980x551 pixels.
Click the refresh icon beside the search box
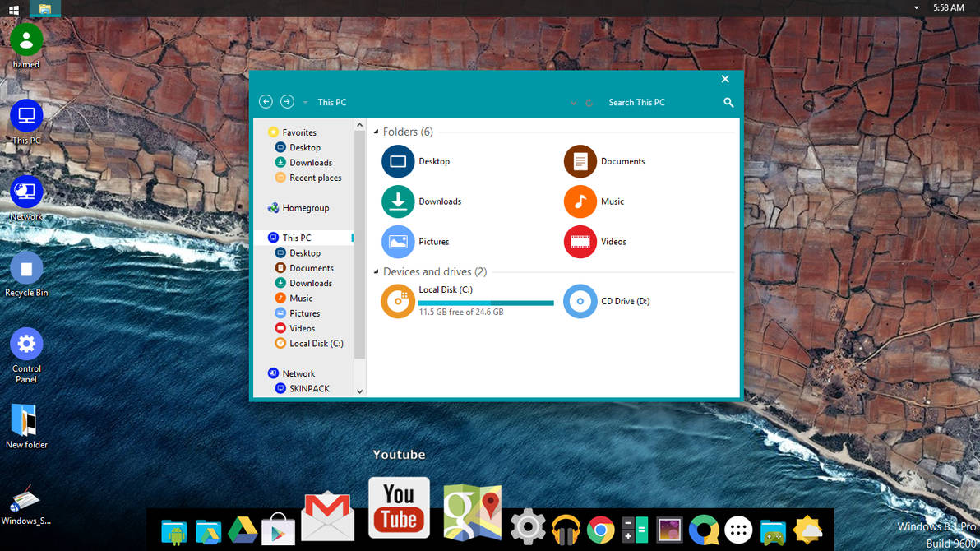click(589, 102)
